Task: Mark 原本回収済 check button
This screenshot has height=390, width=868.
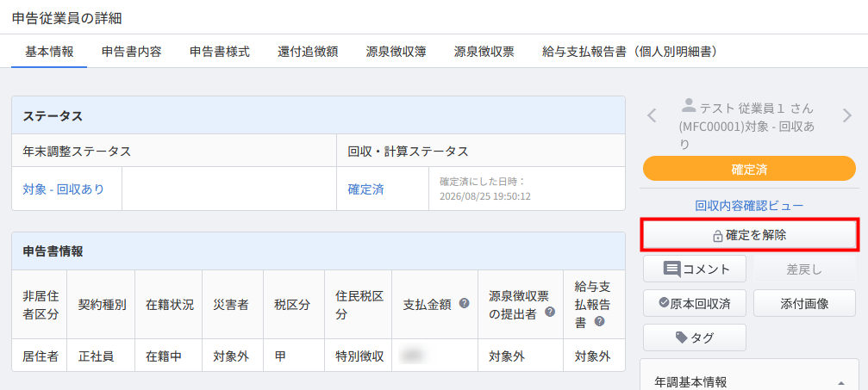Action: coord(695,303)
